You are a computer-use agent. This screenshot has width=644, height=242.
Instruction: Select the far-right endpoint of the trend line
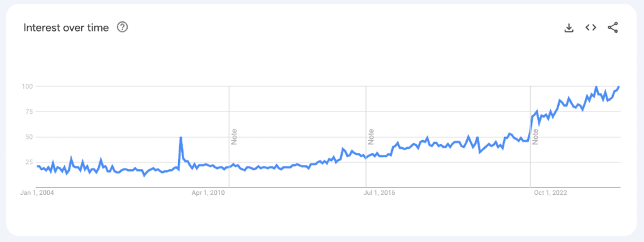619,87
